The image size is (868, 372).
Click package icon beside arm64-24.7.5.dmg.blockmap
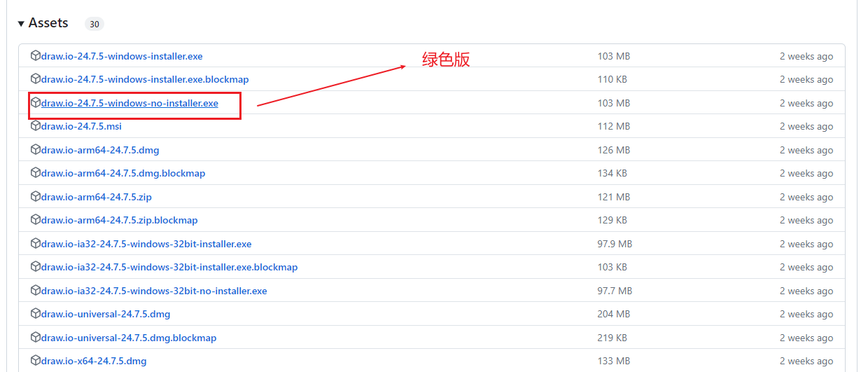(x=35, y=172)
